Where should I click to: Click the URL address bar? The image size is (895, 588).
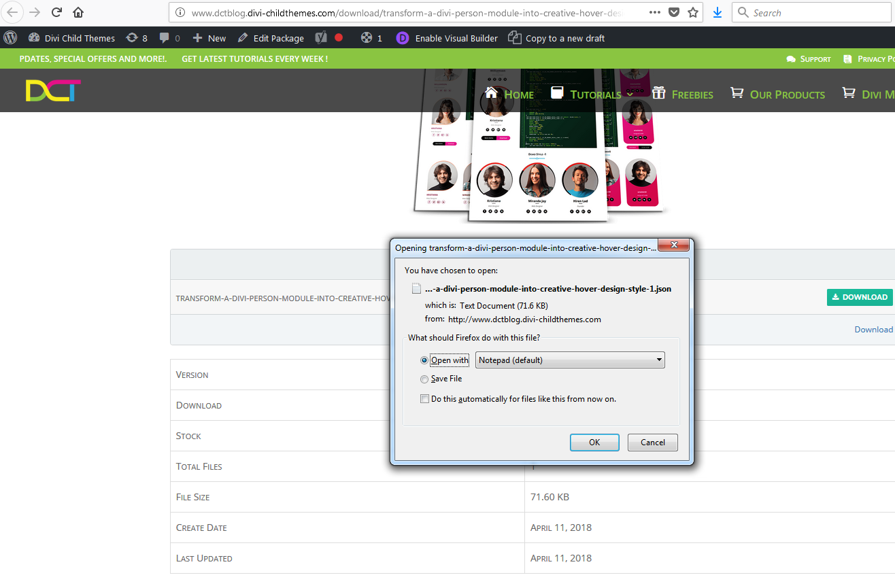click(x=406, y=12)
